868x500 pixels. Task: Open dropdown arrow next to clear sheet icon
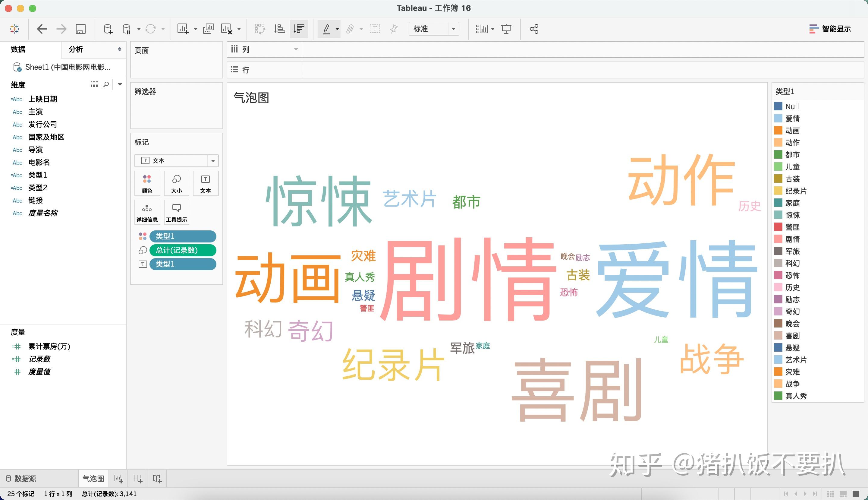(x=239, y=29)
